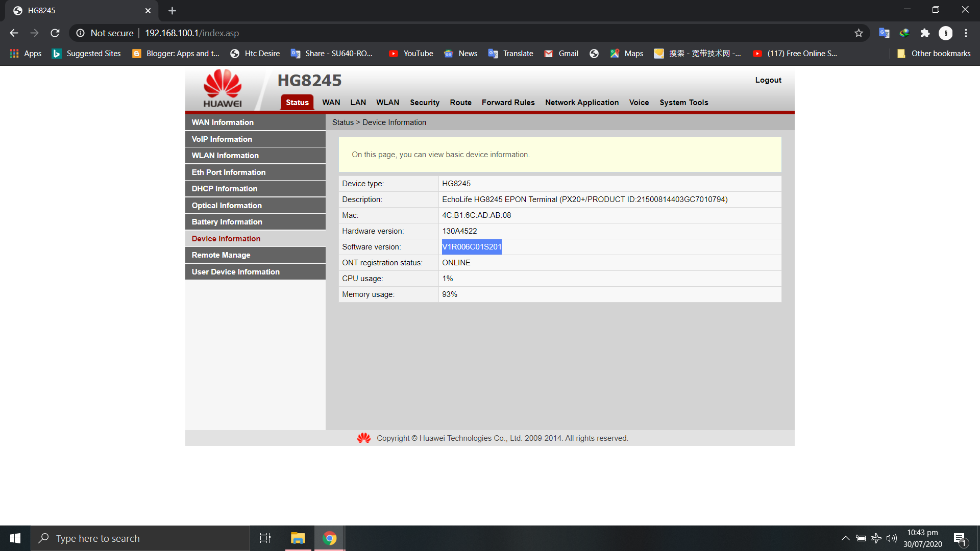Open the YouTube bookmark
This screenshot has width=980, height=551.
point(411,53)
